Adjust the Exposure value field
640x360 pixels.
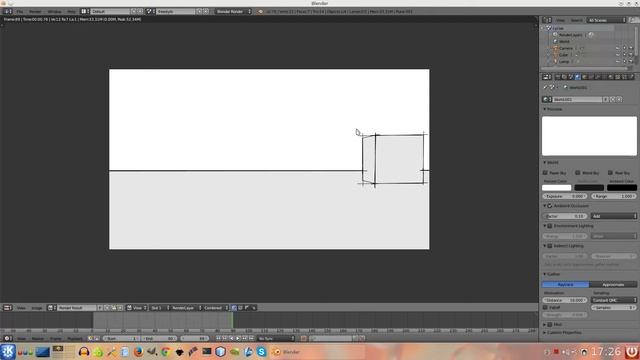[565, 196]
